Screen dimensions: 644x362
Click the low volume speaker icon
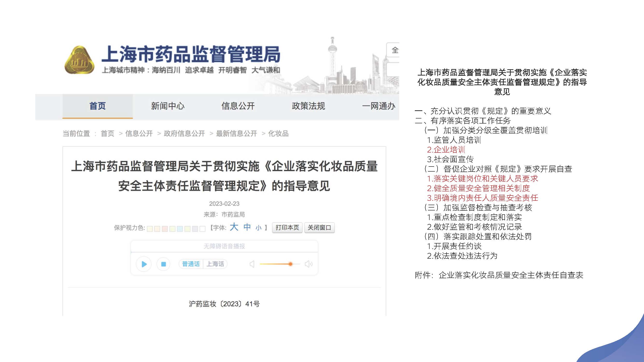pos(252,264)
